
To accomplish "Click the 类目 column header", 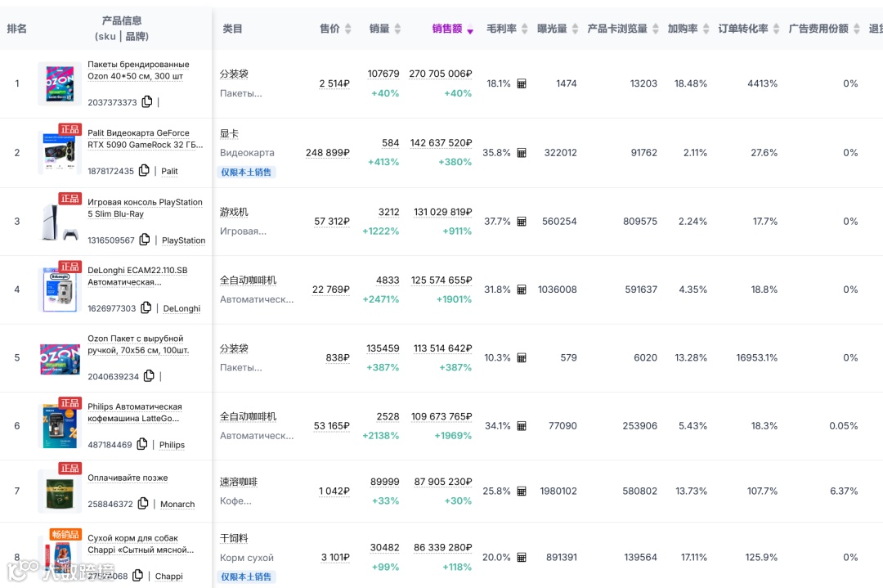I will [x=232, y=29].
